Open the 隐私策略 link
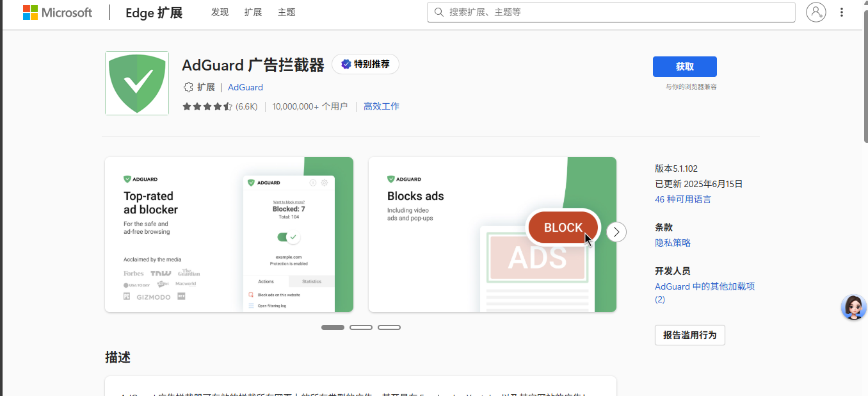The width and height of the screenshot is (868, 396). coord(673,243)
